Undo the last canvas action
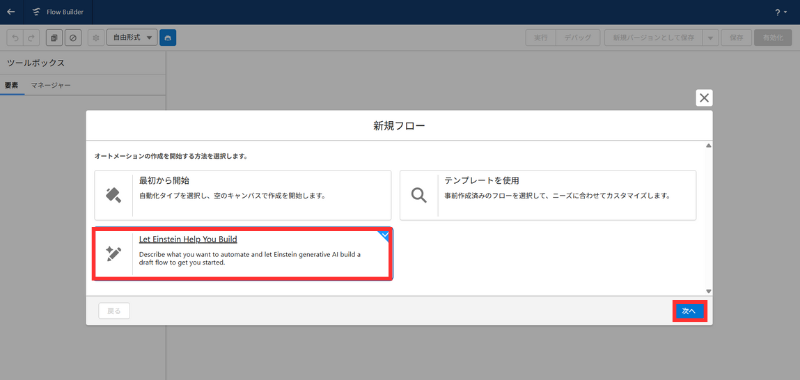800x380 pixels. point(15,38)
